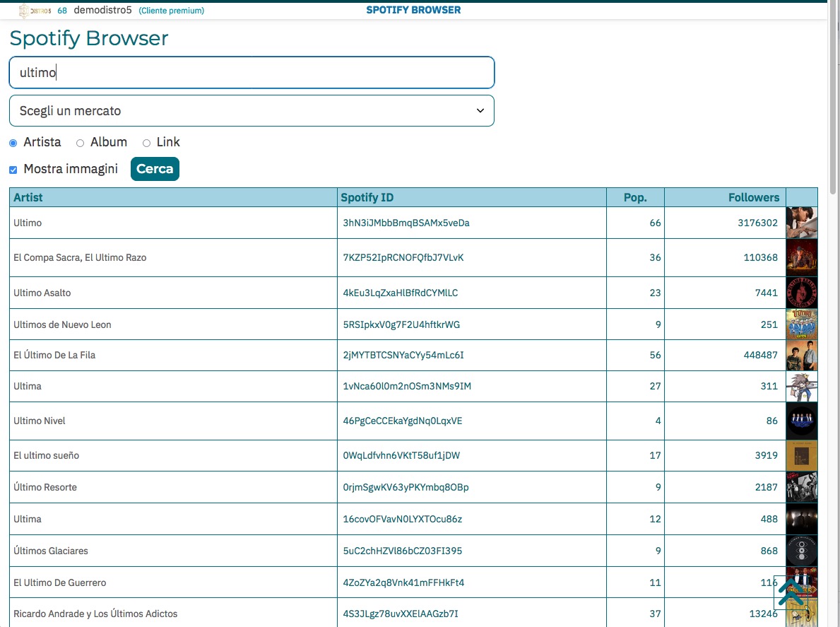Viewport: 840px width, 627px height.
Task: Sort by the Pop. column header
Action: [635, 197]
